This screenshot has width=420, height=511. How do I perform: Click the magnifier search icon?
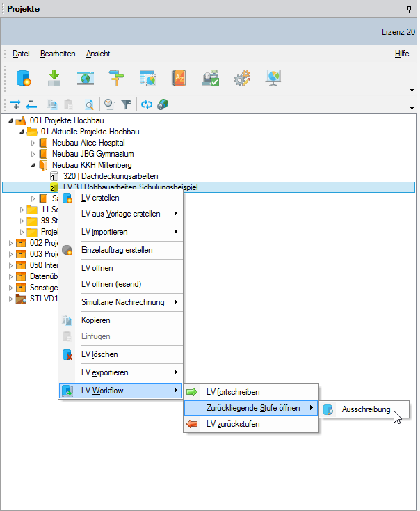[x=89, y=104]
